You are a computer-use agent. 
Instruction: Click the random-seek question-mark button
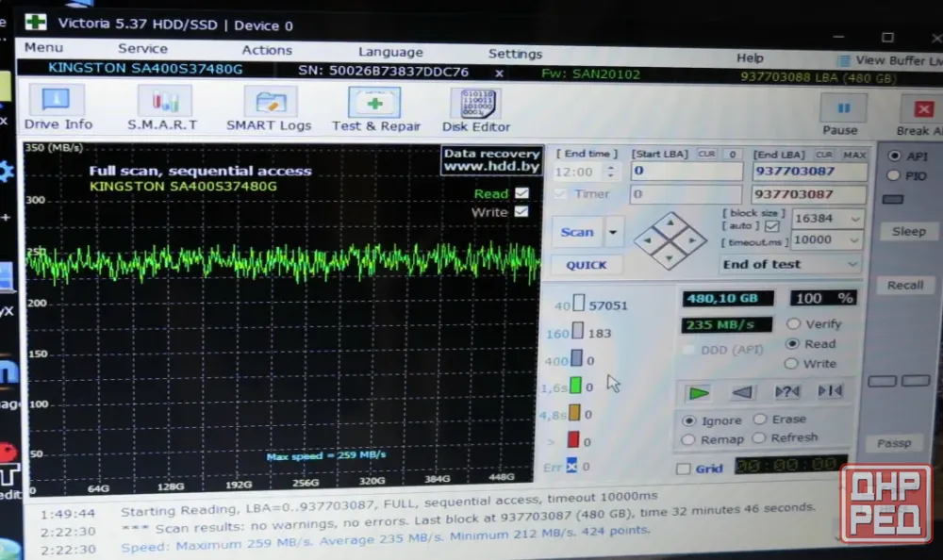(786, 391)
